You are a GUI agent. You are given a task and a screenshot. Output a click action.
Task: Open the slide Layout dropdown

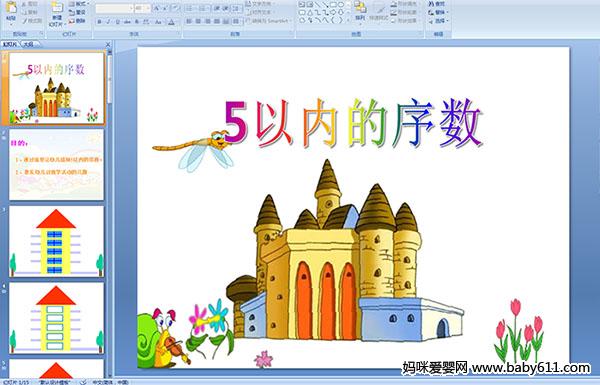(78, 4)
